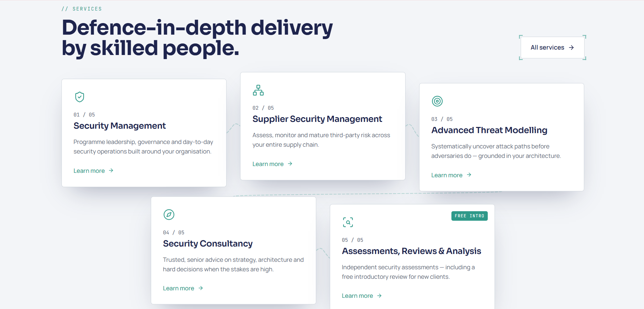
Task: Click arrow next to Supplier Security Learn more
Action: 290,164
